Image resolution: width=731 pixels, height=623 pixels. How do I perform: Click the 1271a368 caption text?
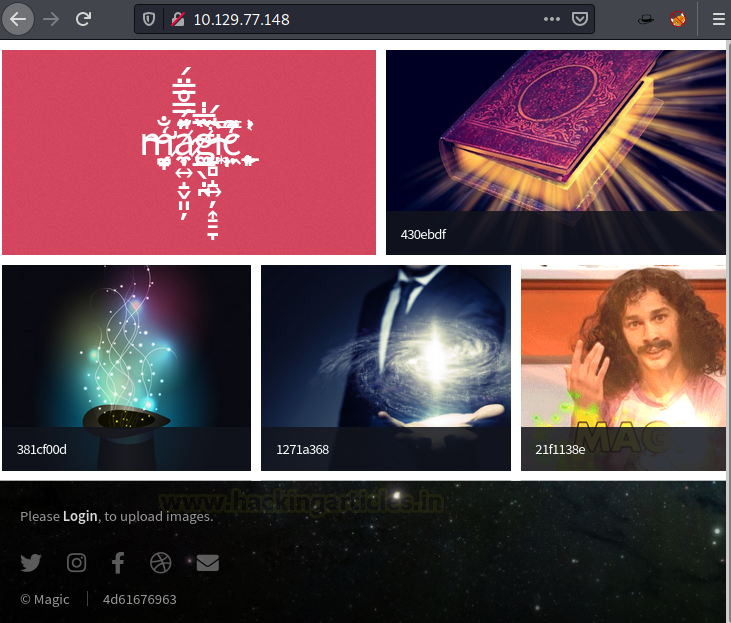303,450
